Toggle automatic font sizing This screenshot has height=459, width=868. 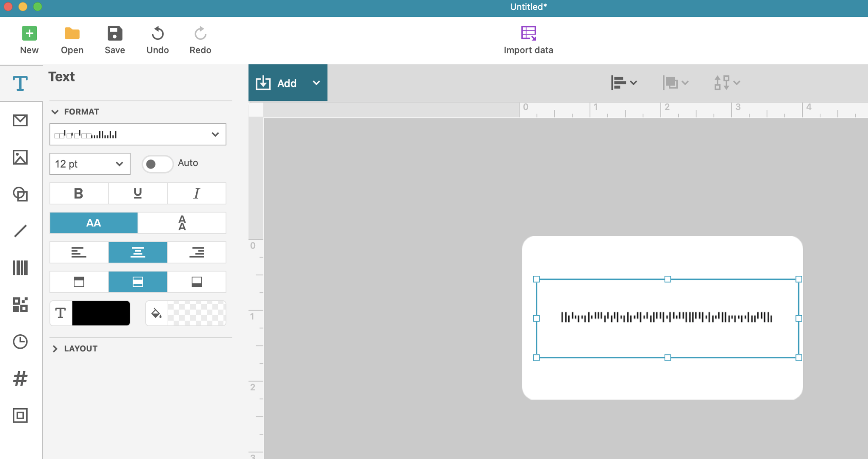157,163
